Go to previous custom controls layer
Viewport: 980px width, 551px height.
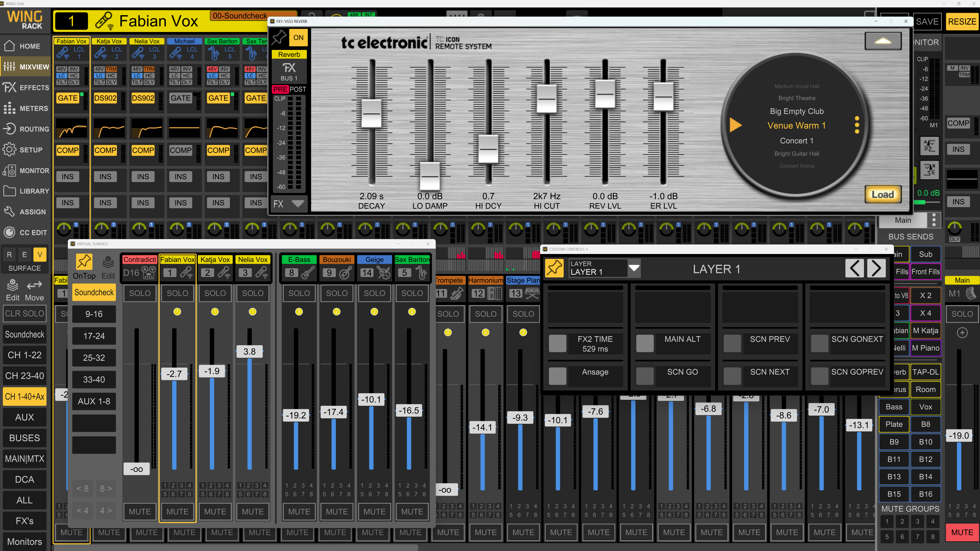click(x=854, y=269)
